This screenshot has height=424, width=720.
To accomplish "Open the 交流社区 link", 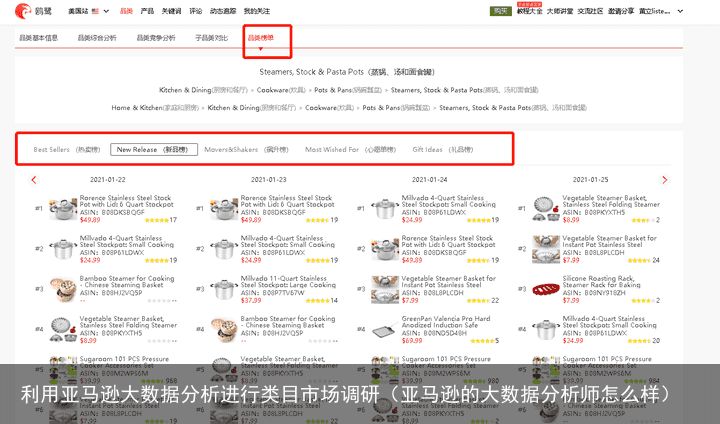I will pos(590,11).
